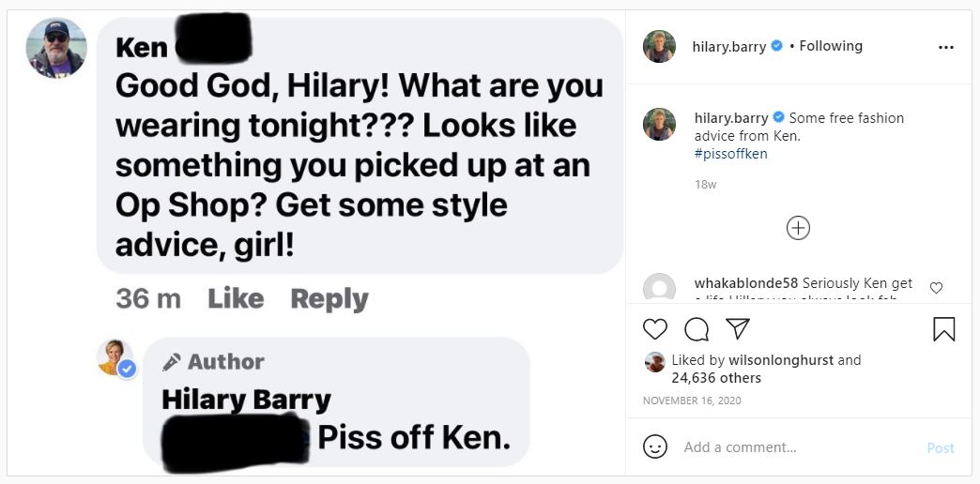Open the comment bubble icon

click(697, 329)
